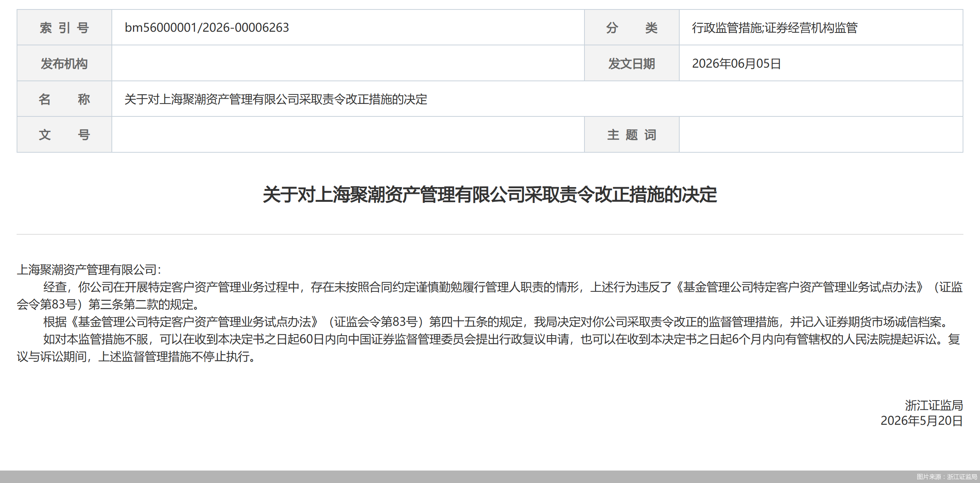Click paragraph beginning 经查,你公司在开展
Screen dimensions: 980x483
[490, 296]
